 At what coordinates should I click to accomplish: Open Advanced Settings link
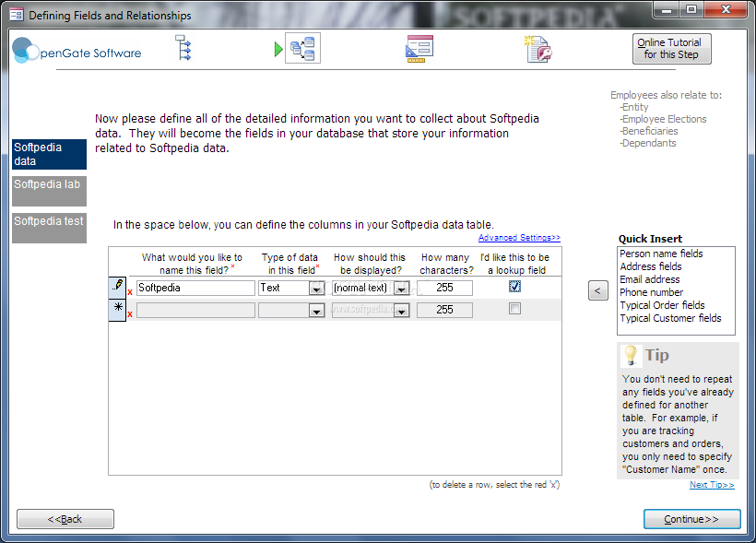(519, 237)
